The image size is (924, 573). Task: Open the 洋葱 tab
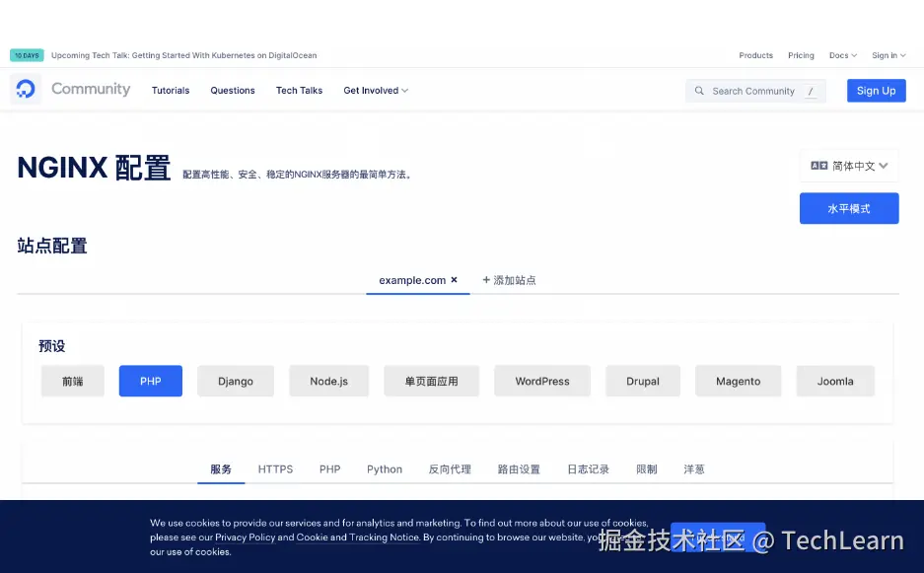click(x=694, y=469)
